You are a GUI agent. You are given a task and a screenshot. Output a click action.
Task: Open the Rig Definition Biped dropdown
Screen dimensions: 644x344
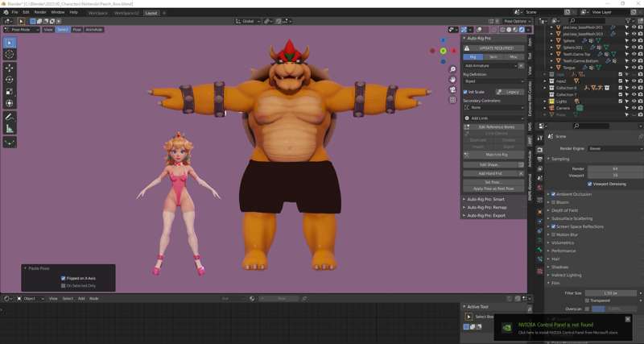tap(493, 81)
